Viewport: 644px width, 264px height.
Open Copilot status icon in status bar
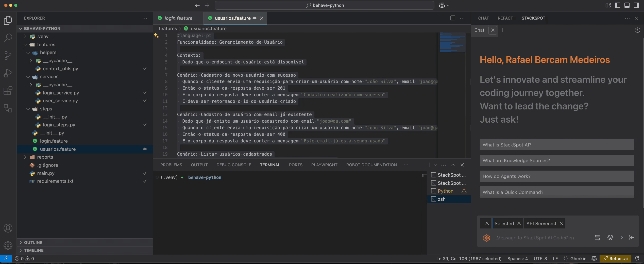click(594, 258)
